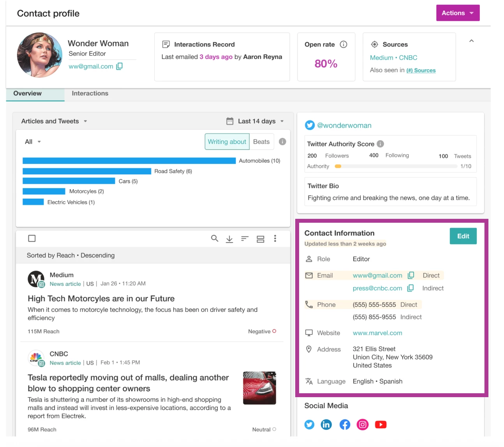Open the Facebook social media profile

(x=345, y=424)
